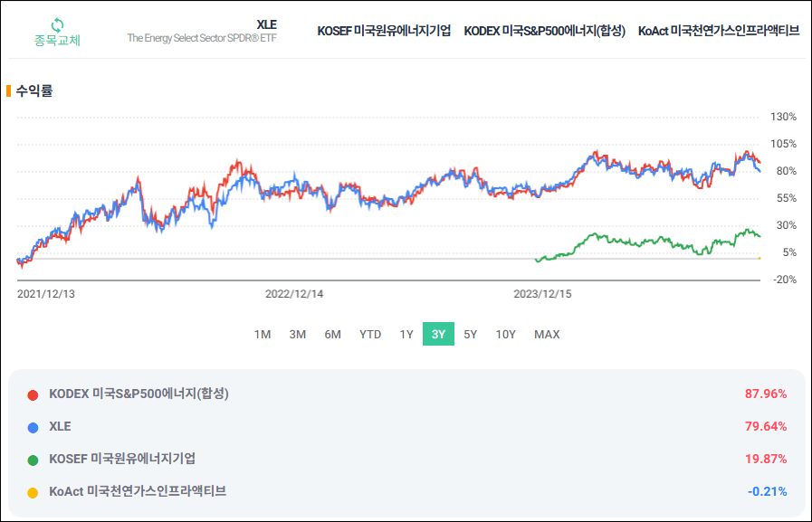Switch chart range to 3M
Viewport: 812px width, 522px height.
(297, 334)
